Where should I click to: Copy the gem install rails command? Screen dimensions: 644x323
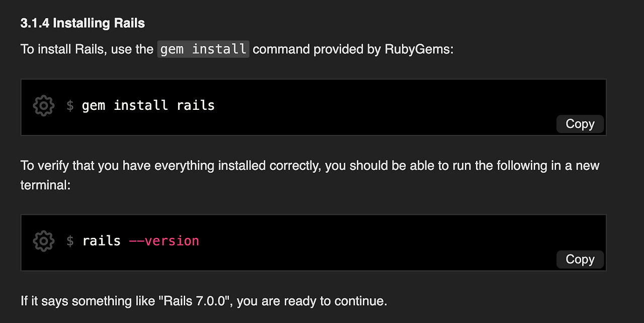[x=580, y=124]
